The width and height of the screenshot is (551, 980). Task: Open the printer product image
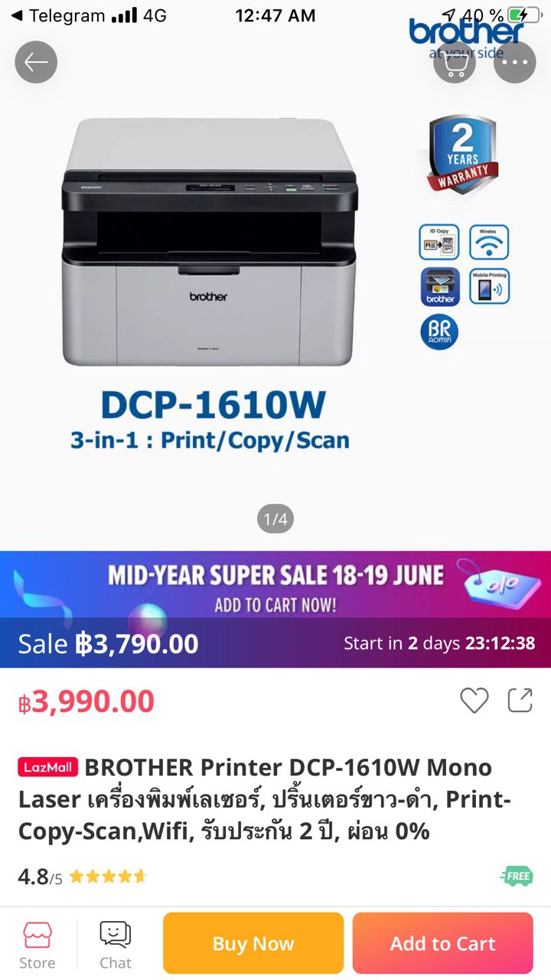click(x=208, y=242)
